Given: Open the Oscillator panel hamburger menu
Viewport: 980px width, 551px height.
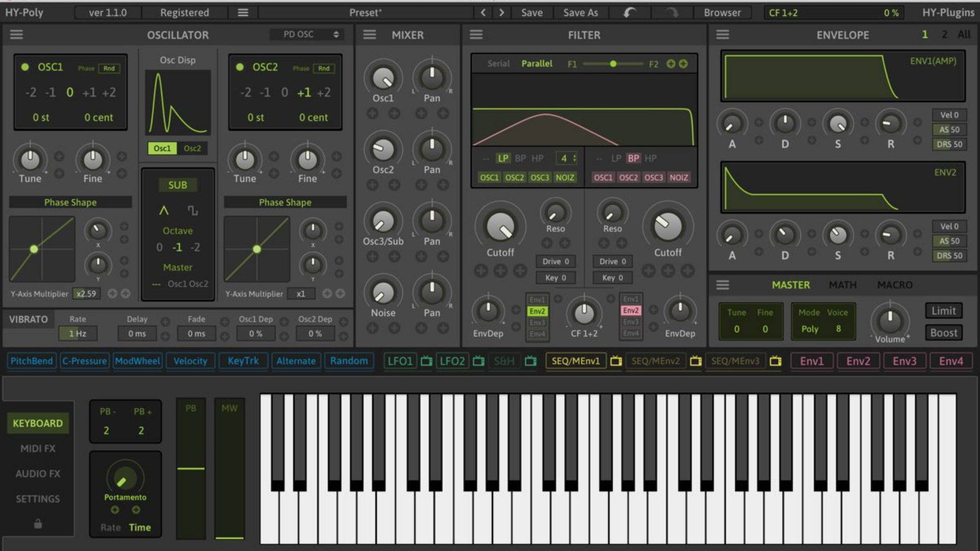Looking at the screenshot, I should [16, 35].
